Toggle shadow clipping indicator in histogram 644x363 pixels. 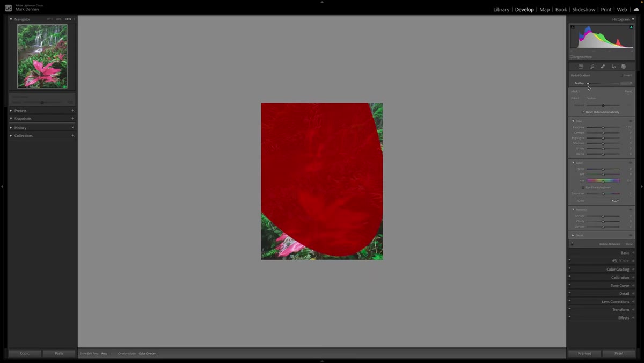(x=573, y=27)
